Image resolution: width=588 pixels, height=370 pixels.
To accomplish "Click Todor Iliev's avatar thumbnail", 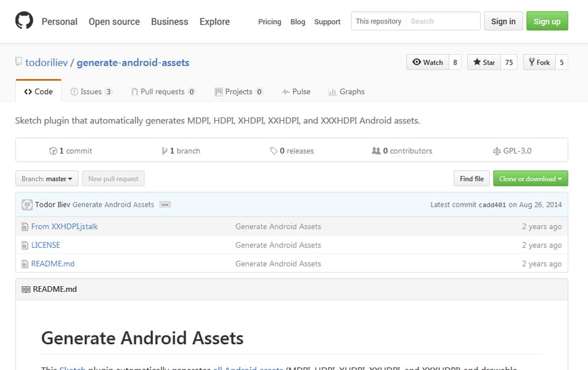I will (x=27, y=205).
